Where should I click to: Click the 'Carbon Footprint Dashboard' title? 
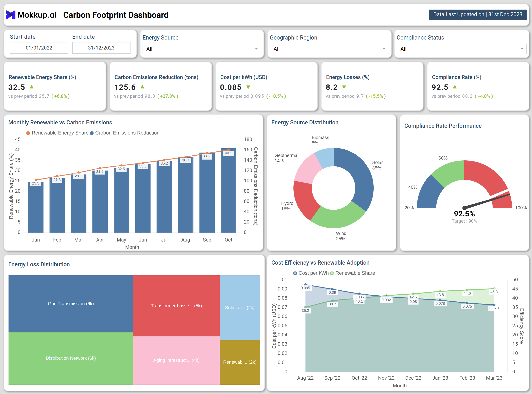pyautogui.click(x=116, y=15)
